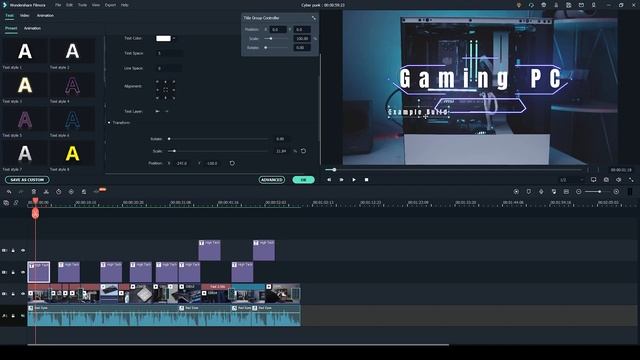Record voiceover with the microphone icon
This screenshot has height=360, width=640.
[541, 191]
